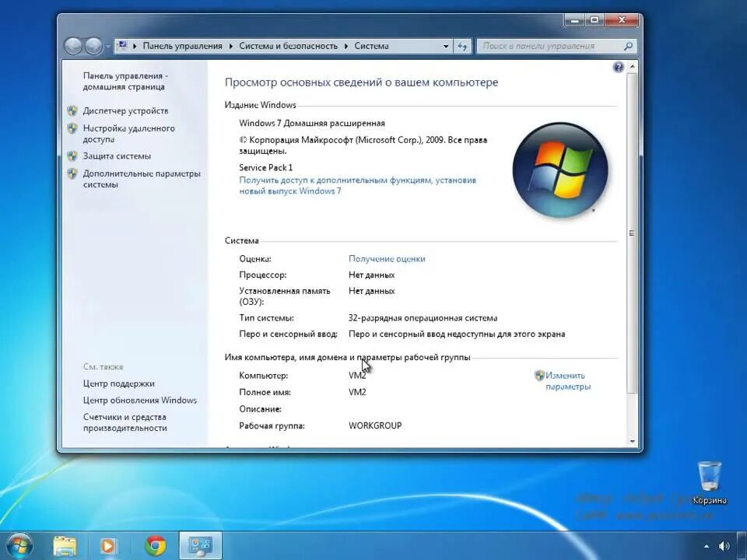This screenshot has width=747, height=560.
Task: Click Получение оценки rating link
Action: tap(387, 259)
